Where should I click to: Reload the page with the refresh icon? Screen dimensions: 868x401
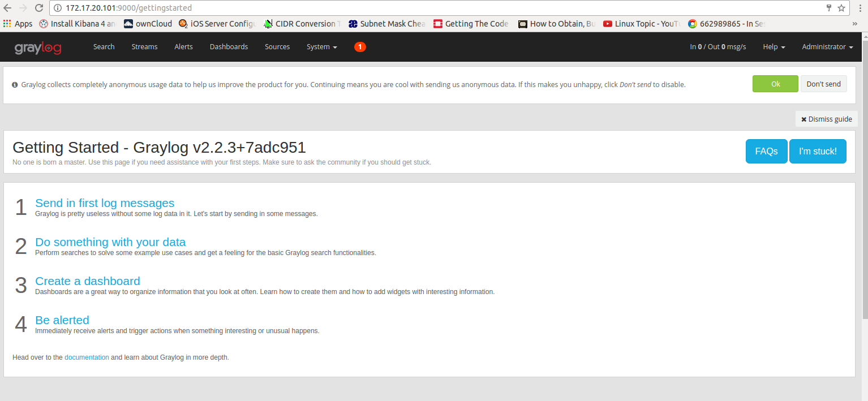(x=39, y=8)
